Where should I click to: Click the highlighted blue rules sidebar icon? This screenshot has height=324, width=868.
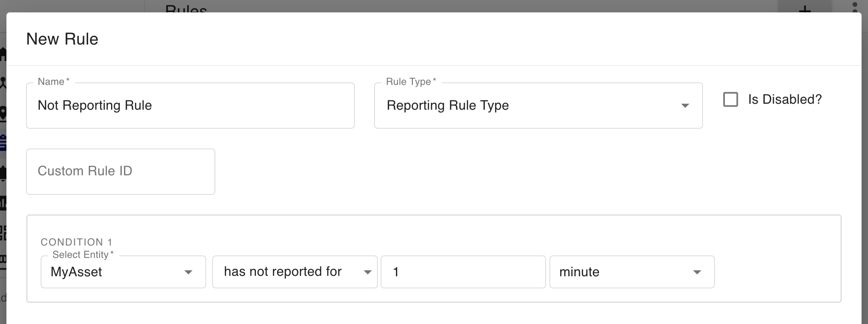tap(3, 143)
